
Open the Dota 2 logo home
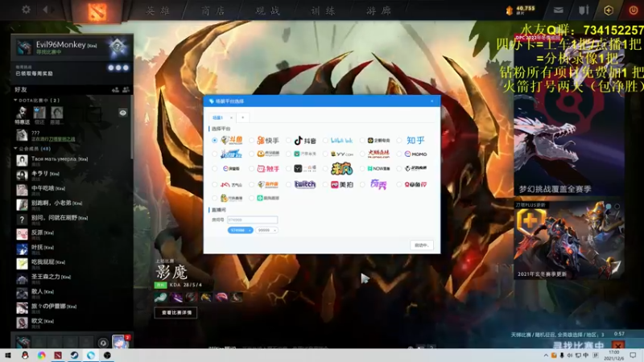(97, 10)
